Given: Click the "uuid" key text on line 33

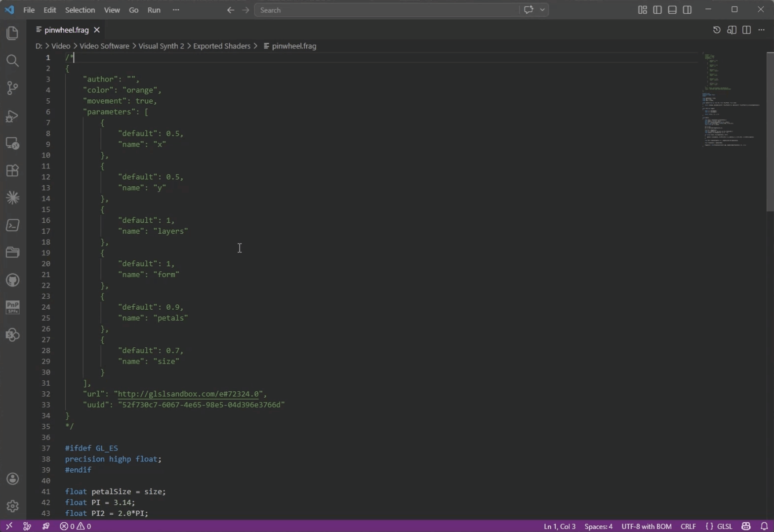Looking at the screenshot, I should (96, 405).
